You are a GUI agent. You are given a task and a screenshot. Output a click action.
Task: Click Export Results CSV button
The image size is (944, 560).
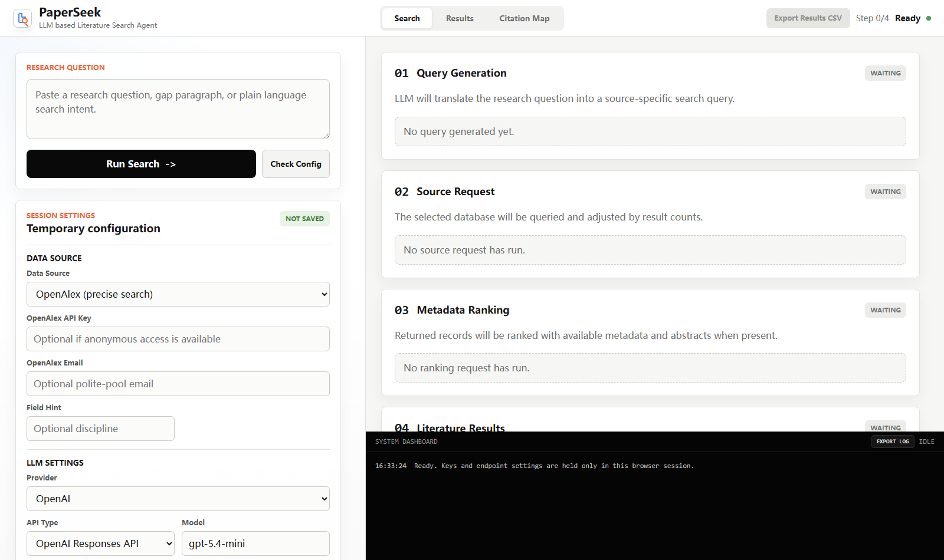(808, 18)
